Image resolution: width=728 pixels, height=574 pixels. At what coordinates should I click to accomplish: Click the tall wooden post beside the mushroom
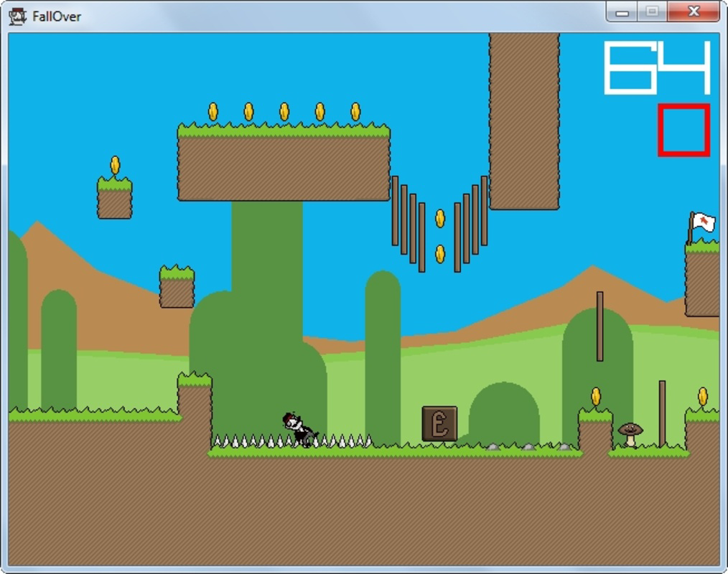pos(662,414)
